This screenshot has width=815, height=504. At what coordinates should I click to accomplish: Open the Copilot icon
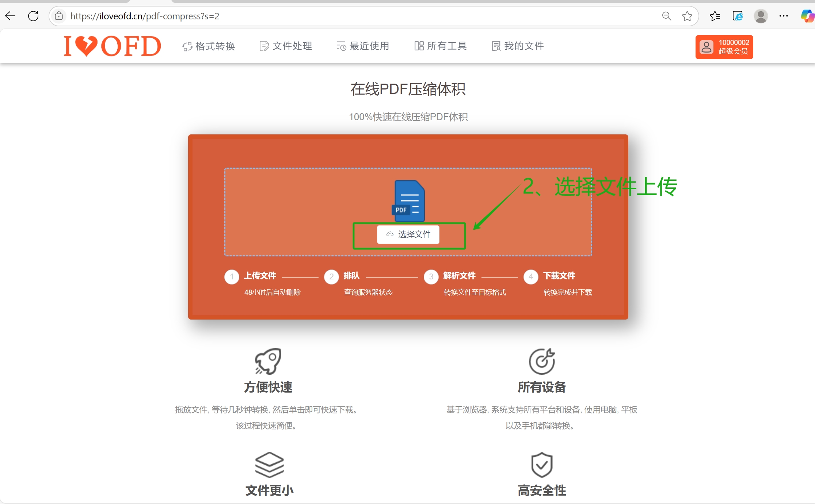click(x=807, y=16)
